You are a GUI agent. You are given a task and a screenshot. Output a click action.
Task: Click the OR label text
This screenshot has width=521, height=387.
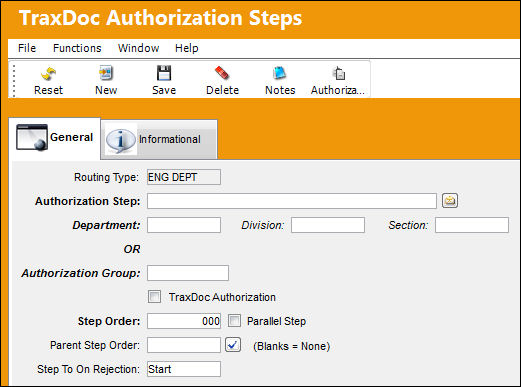click(132, 249)
